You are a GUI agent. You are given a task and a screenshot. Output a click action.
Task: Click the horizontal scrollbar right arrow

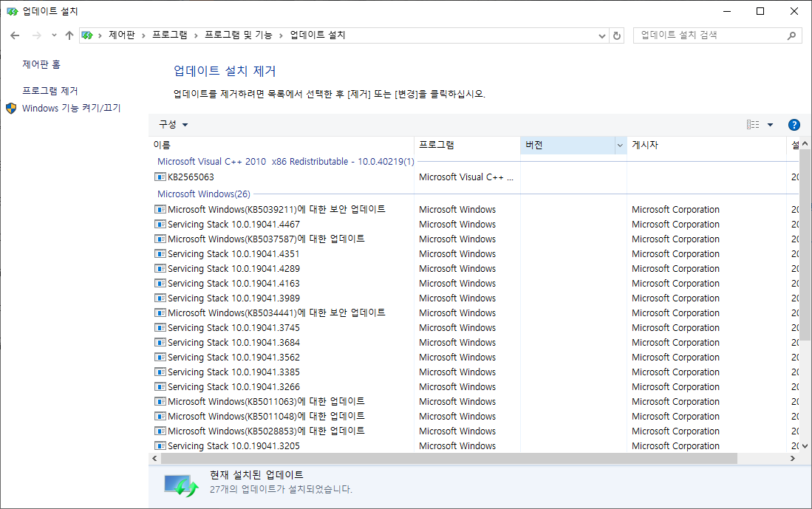[x=792, y=458]
